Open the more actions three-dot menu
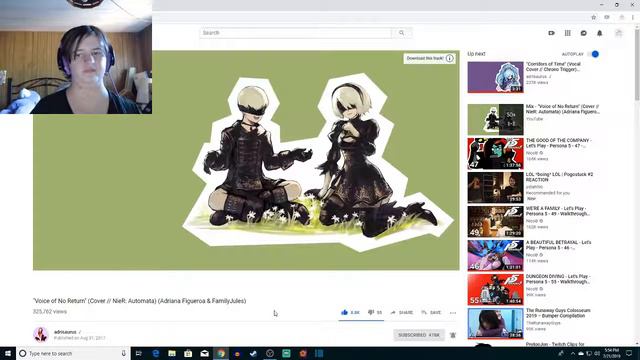 coord(453,313)
